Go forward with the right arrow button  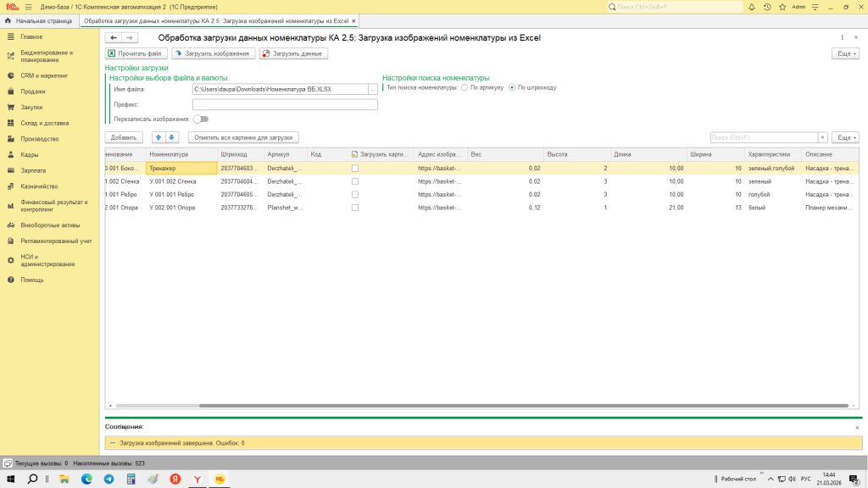130,37
